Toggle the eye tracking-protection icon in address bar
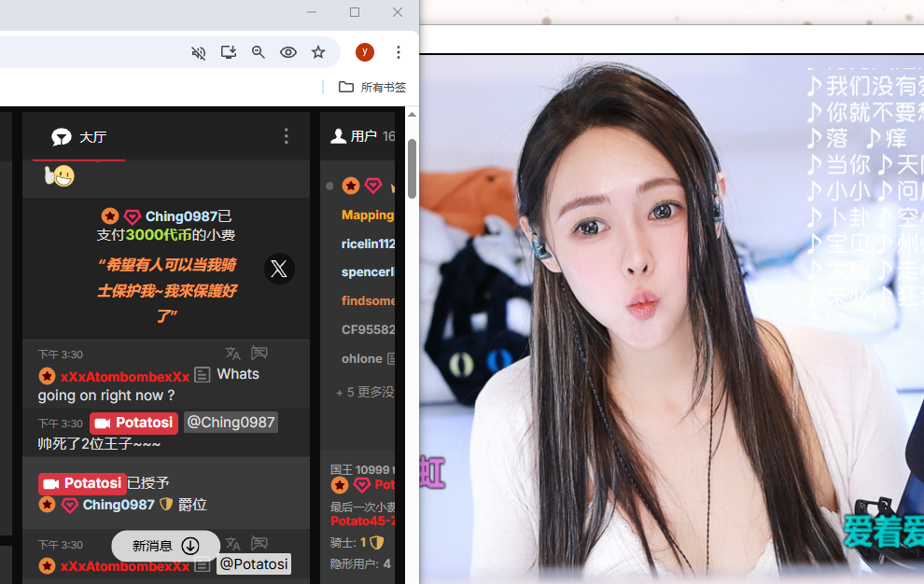Screen dimensions: 924x584 pos(288,52)
